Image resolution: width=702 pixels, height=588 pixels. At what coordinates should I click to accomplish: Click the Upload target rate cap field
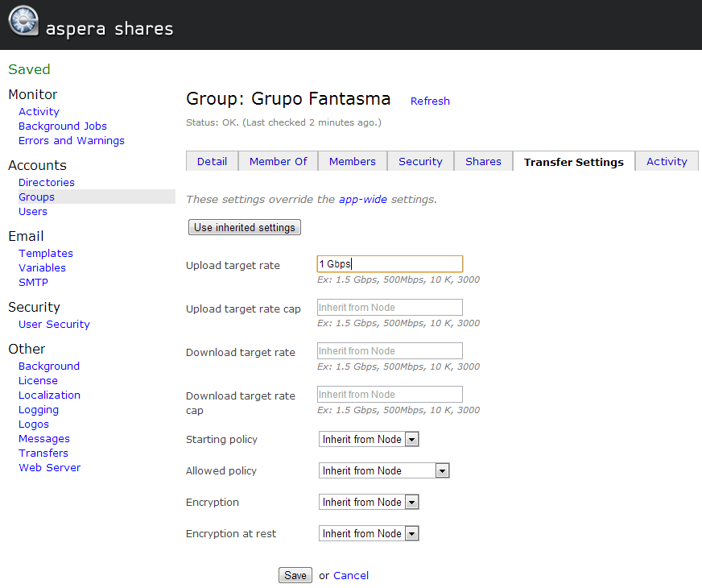pyautogui.click(x=390, y=307)
